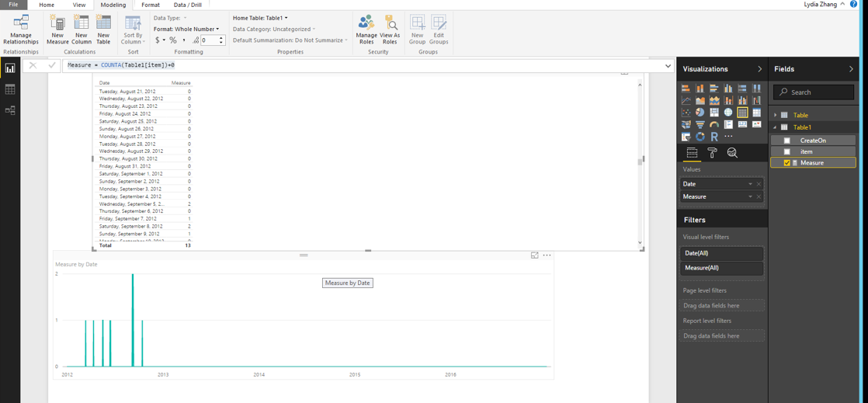Select the stacked bar chart visualization
Image resolution: width=868 pixels, height=403 pixels.
(x=686, y=88)
